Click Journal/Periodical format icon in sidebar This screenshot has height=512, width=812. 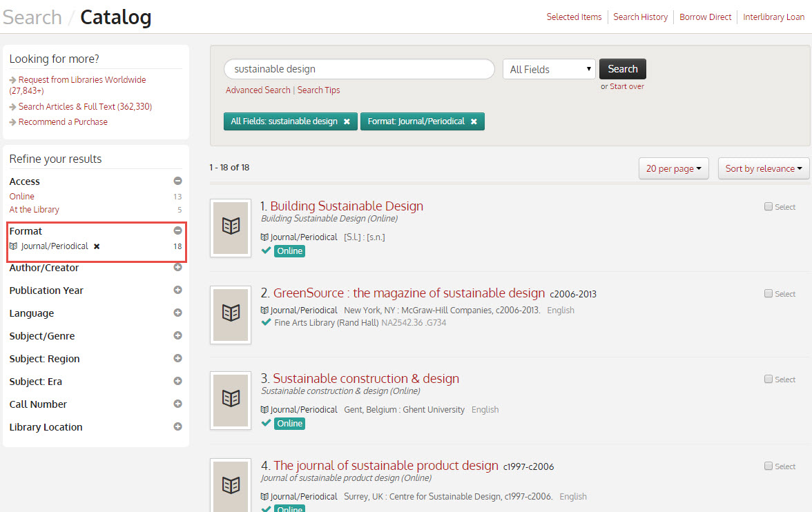tap(14, 246)
